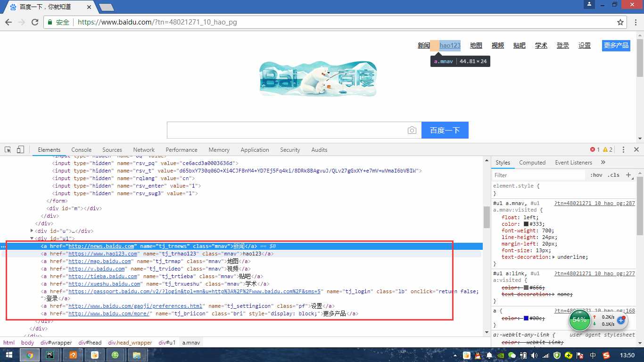This screenshot has height=362, width=644.
Task: Activate the element inspector pointer icon
Action: click(x=8, y=149)
